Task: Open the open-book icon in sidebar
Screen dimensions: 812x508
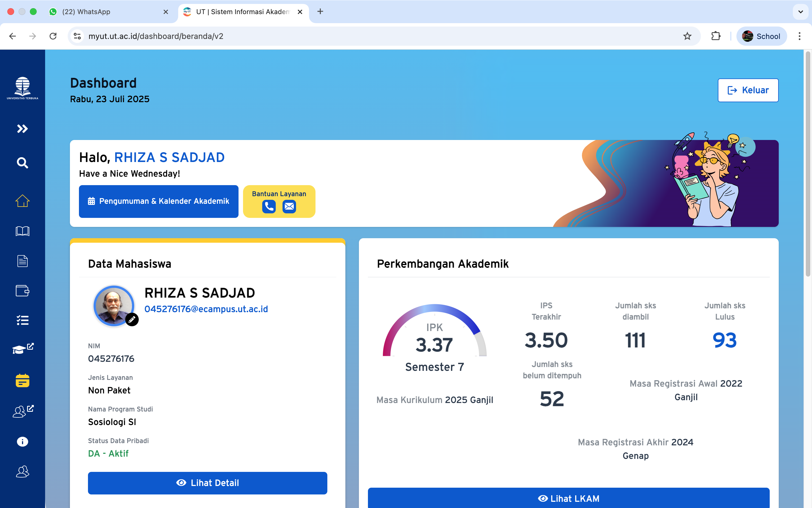Action: [x=23, y=231]
